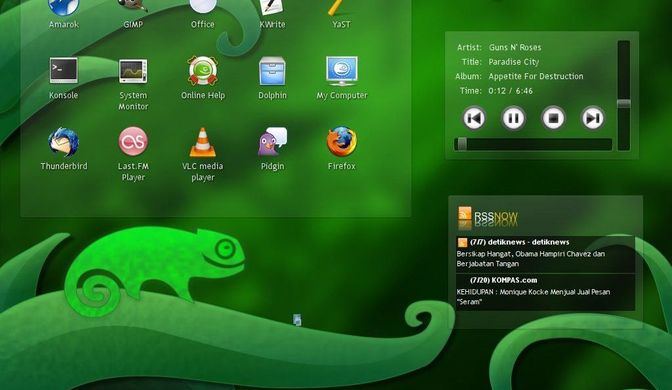Pause Paradise City playback
This screenshot has height=390, width=672.
[513, 118]
